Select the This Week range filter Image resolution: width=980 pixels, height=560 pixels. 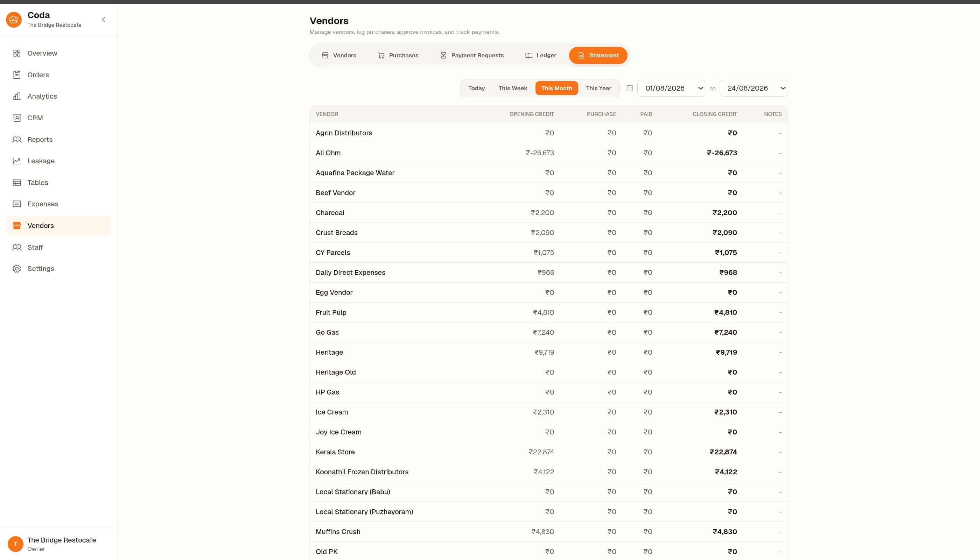click(x=512, y=88)
